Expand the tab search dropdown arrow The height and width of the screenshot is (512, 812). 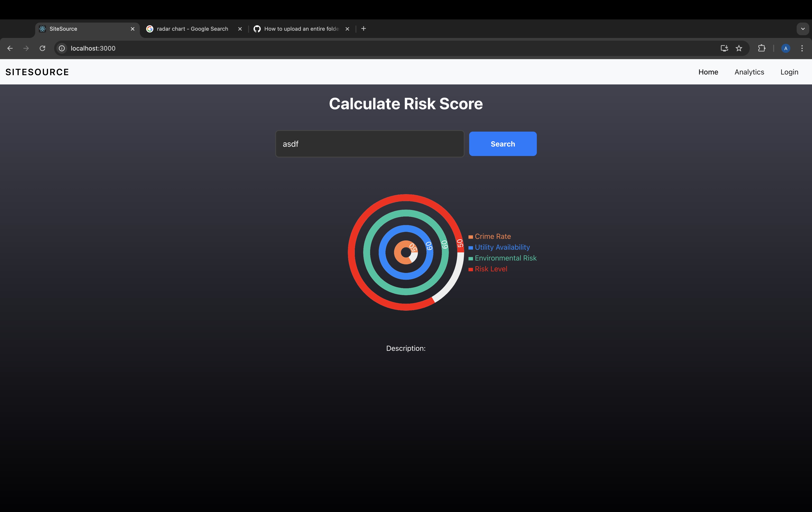coord(803,29)
